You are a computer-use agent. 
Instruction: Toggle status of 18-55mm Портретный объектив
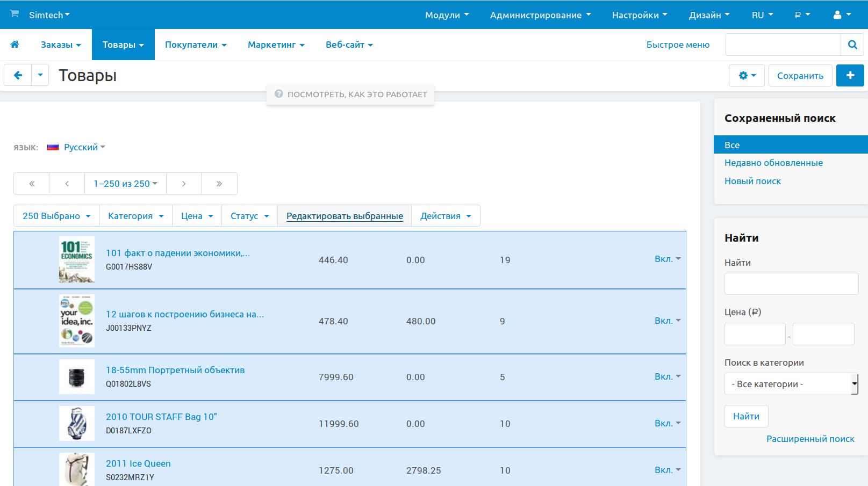(x=667, y=376)
